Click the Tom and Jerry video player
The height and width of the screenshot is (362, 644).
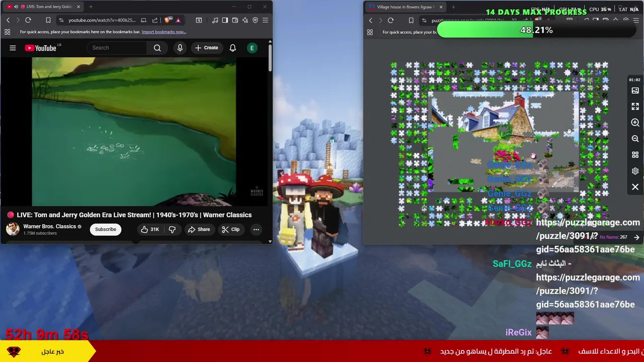coord(134,132)
